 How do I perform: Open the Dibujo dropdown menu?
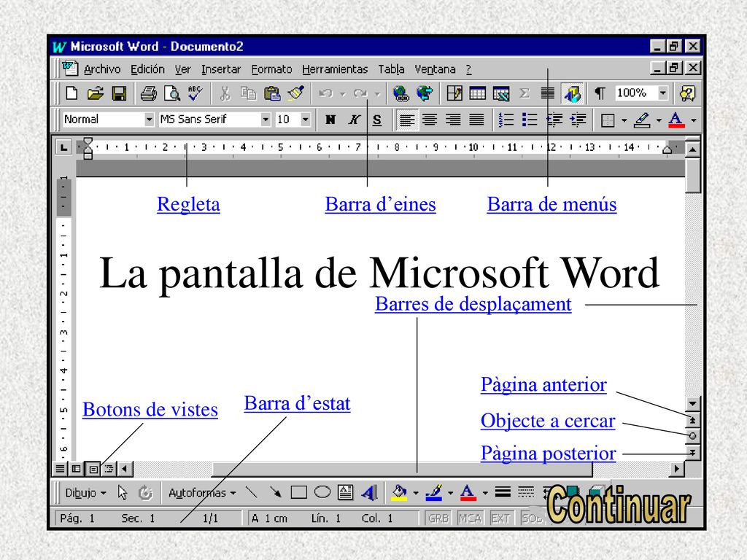85,492
